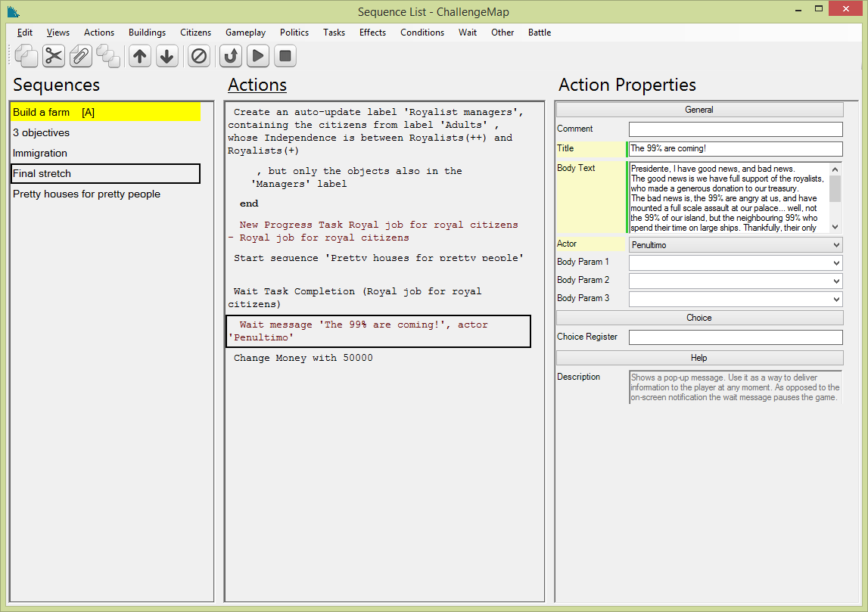Select the 'Immigration' sequence in the list
Screen dimensions: 868x612
40,154
